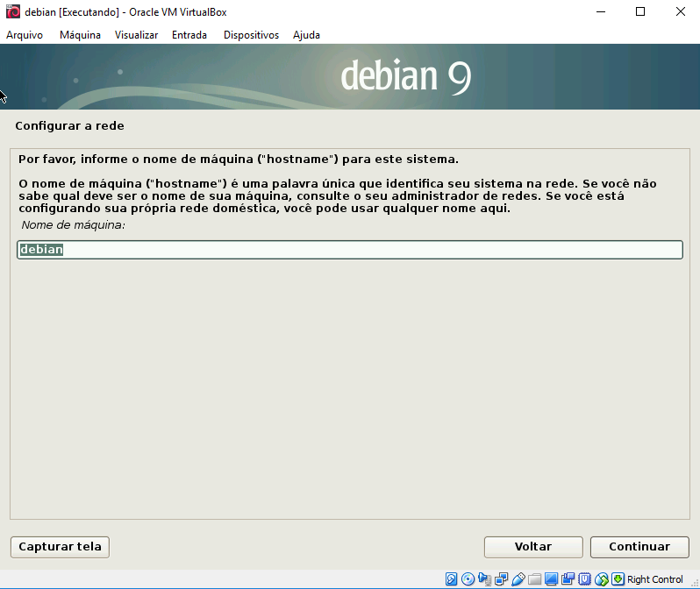Open the Entrada menu
Viewport: 700px width, 589px height.
pyautogui.click(x=189, y=35)
